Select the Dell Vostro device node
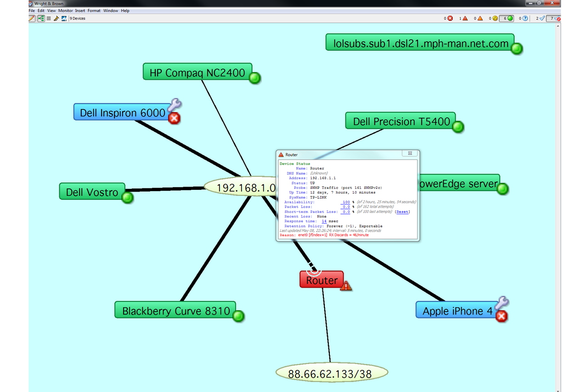The width and height of the screenshot is (588, 392). [x=92, y=192]
